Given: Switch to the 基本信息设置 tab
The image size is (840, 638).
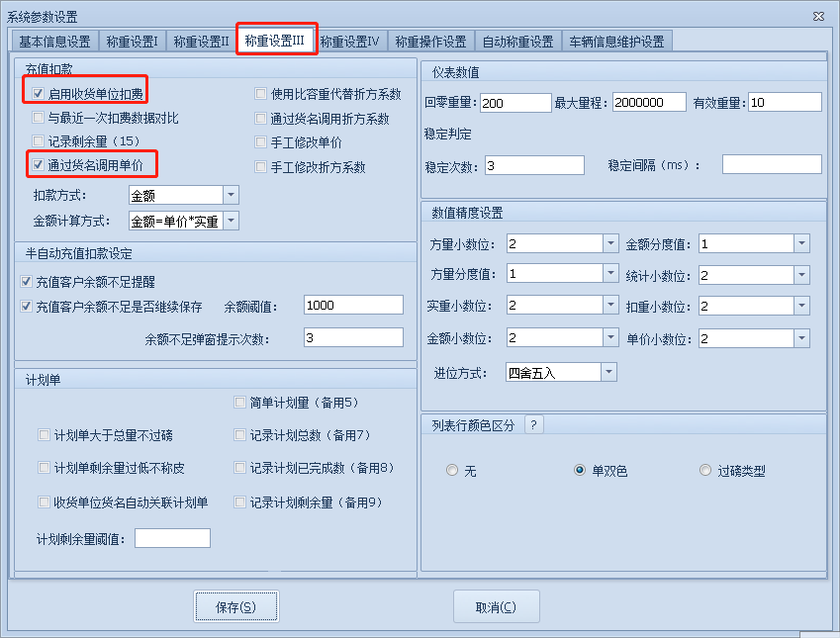Looking at the screenshot, I should [54, 42].
